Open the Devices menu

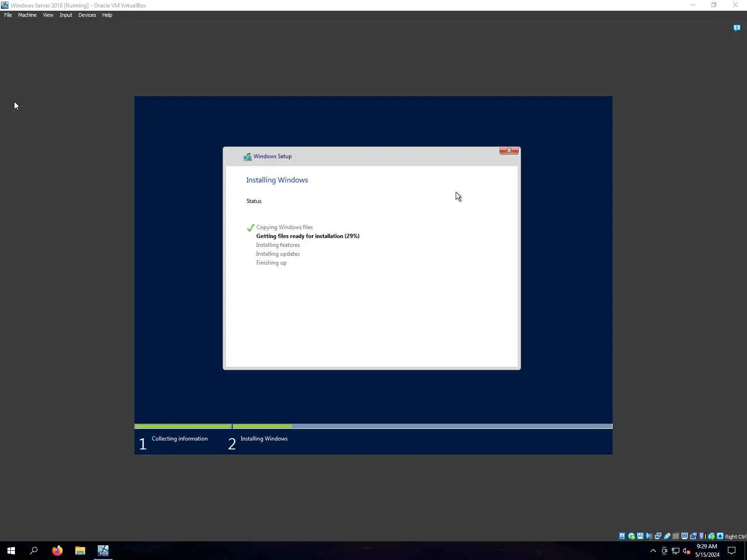[x=87, y=15]
